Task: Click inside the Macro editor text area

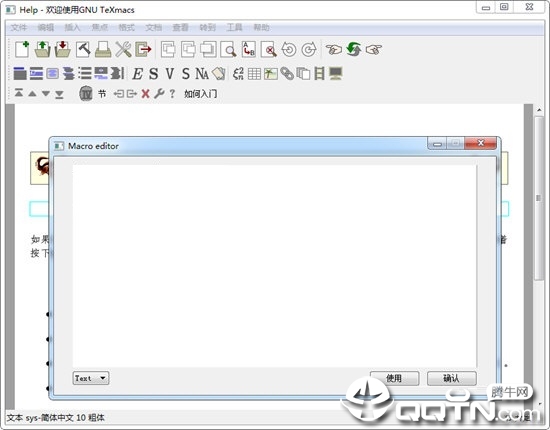Action: [x=274, y=266]
